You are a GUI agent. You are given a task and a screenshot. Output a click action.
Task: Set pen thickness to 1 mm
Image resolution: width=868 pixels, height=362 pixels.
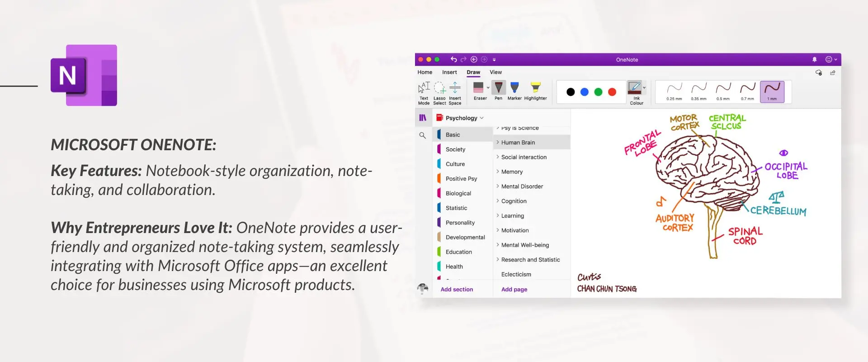772,92
